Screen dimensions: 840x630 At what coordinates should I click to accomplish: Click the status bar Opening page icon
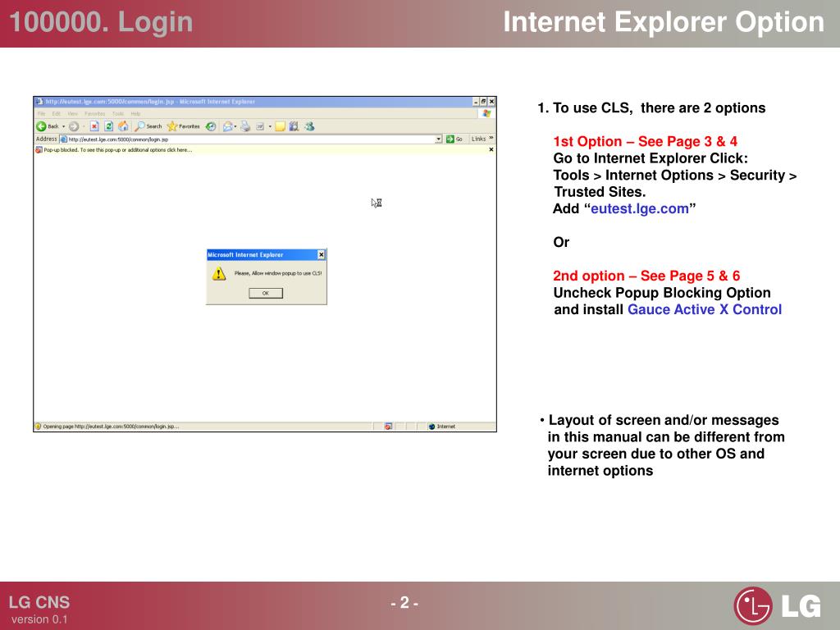pyautogui.click(x=38, y=427)
